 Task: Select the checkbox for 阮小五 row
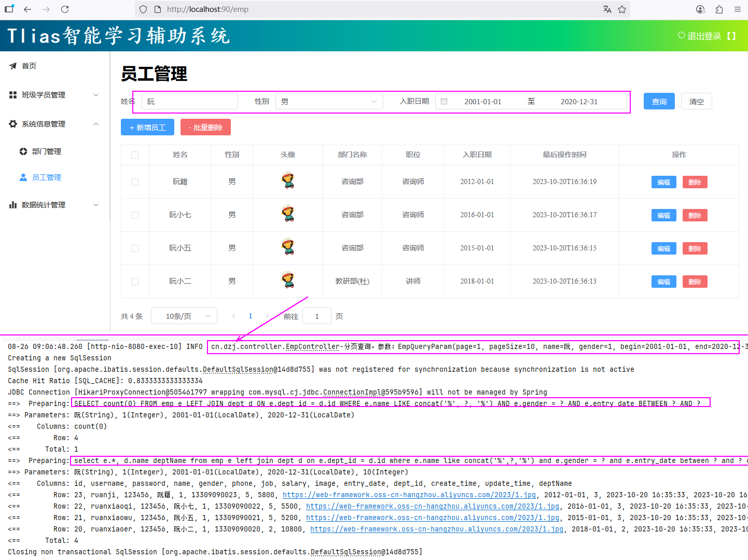(135, 248)
